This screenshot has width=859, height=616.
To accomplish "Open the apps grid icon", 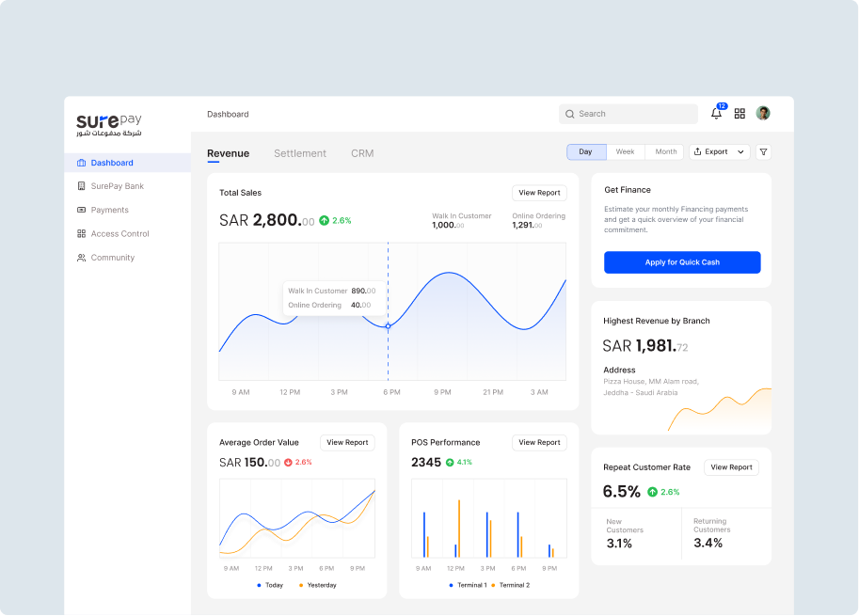I will point(740,114).
